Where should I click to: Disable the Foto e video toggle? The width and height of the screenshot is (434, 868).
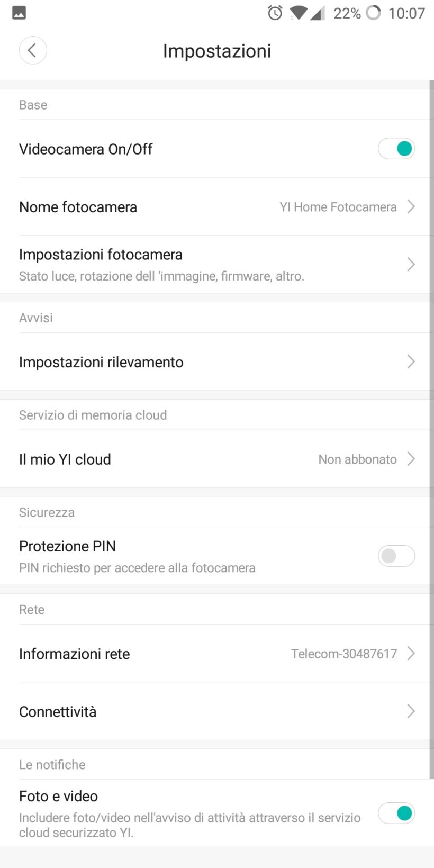tap(396, 813)
